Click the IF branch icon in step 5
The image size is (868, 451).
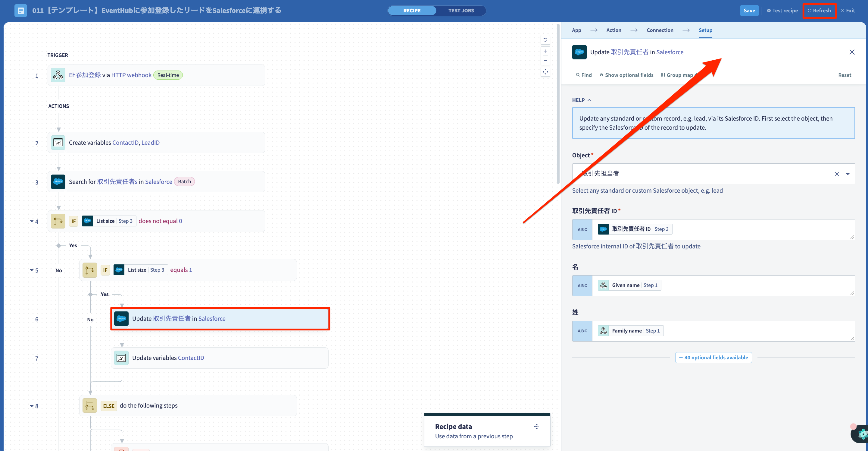(90, 270)
